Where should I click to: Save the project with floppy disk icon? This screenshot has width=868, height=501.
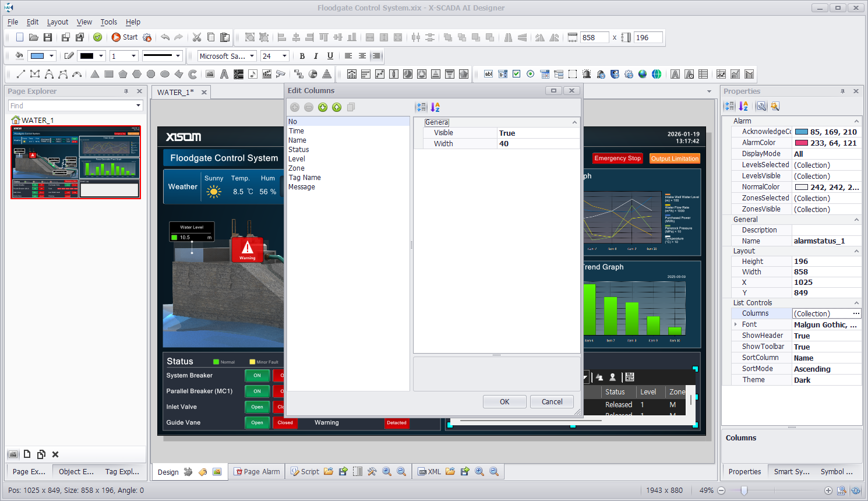48,37
